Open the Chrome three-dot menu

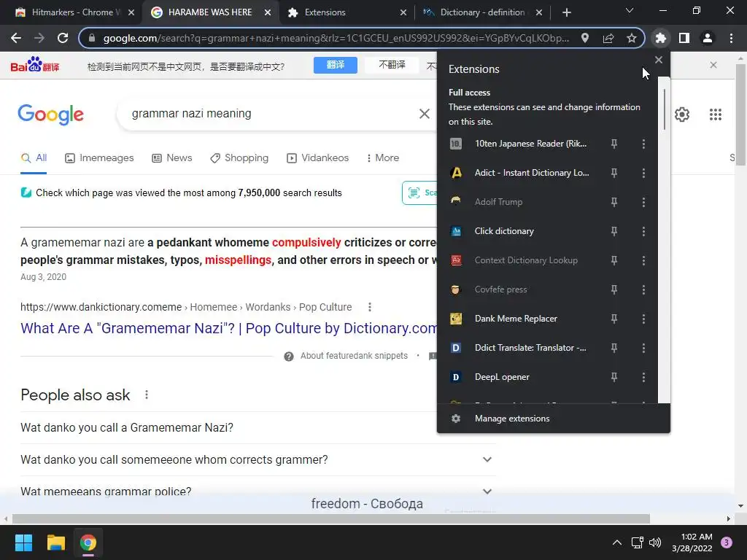tap(731, 38)
